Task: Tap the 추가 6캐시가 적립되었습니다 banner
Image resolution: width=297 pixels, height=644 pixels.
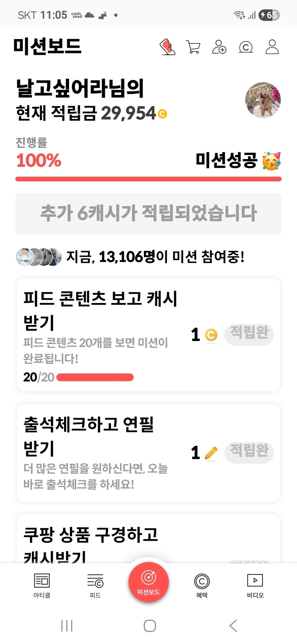Action: coord(148,214)
